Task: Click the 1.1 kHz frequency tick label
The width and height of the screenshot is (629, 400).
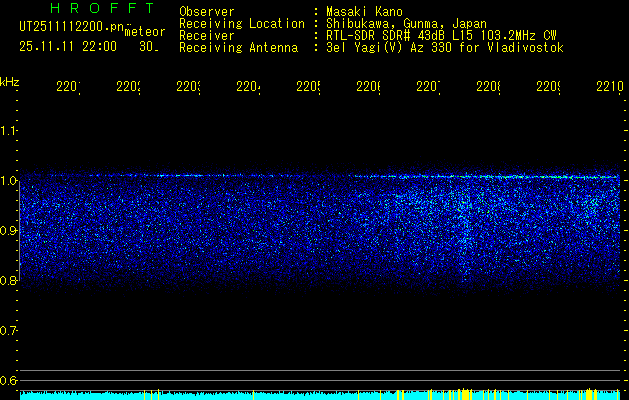Action: pos(9,131)
